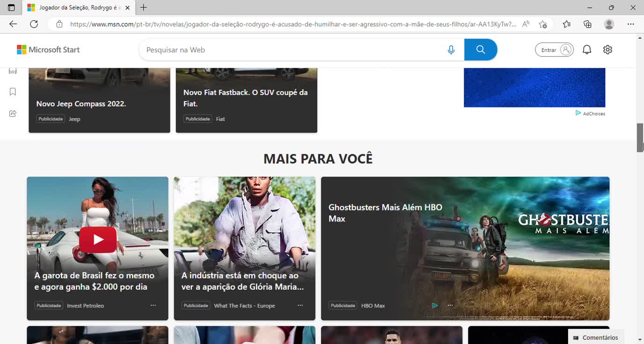Click the audio listen icon in sidebar

point(13,71)
